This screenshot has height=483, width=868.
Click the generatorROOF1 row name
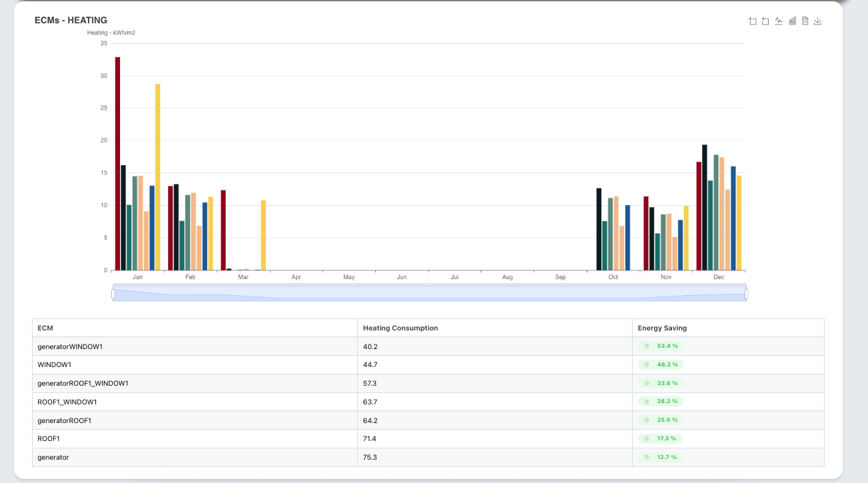click(64, 420)
